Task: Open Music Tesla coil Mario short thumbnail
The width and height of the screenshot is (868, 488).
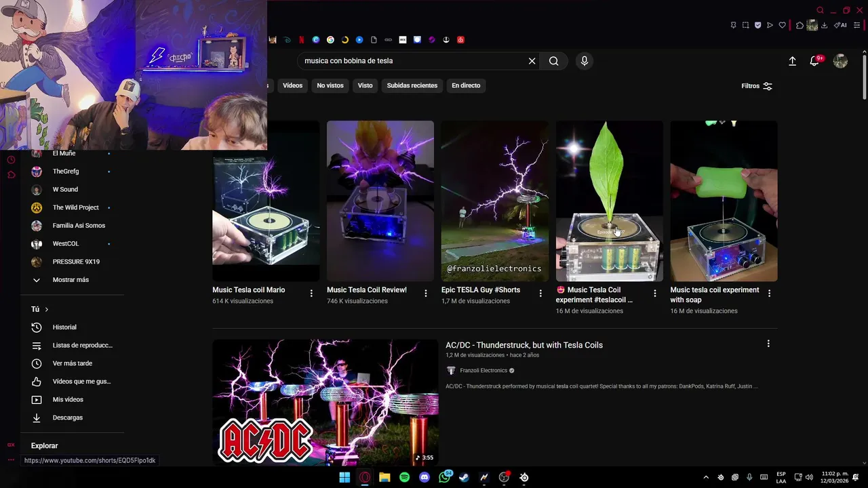Action: [266, 201]
